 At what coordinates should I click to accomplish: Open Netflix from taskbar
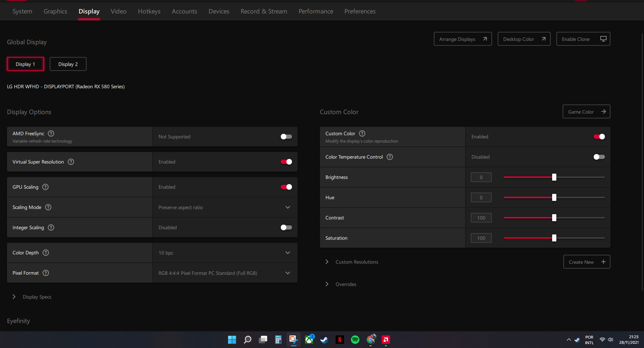[x=340, y=340]
